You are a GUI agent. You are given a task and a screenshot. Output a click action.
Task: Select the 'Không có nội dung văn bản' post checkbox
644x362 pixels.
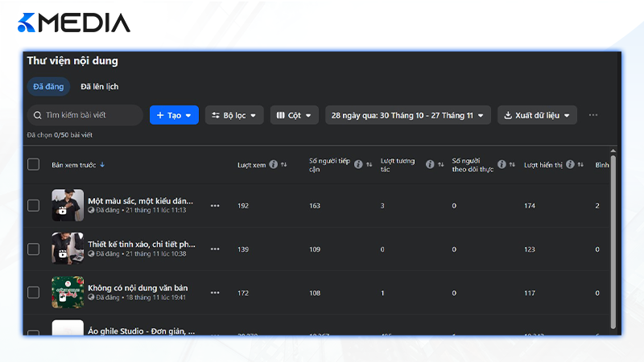pyautogui.click(x=33, y=292)
